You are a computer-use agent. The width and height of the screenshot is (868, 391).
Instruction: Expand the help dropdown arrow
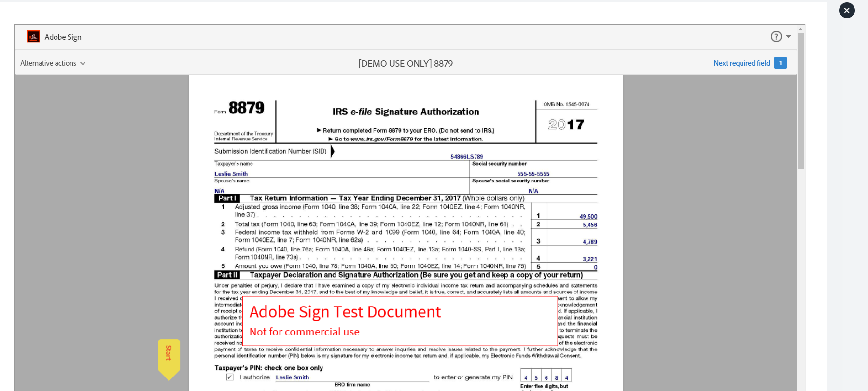tap(788, 37)
